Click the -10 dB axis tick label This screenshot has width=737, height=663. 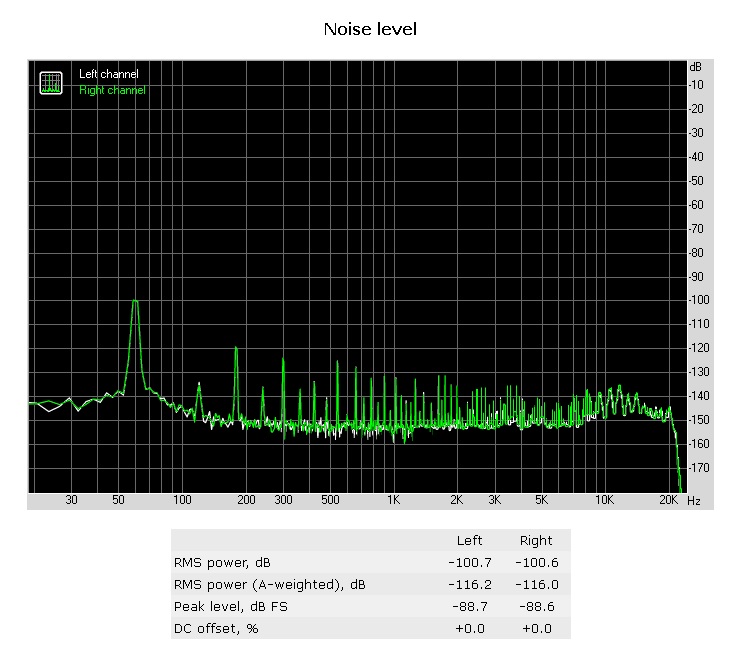click(696, 85)
